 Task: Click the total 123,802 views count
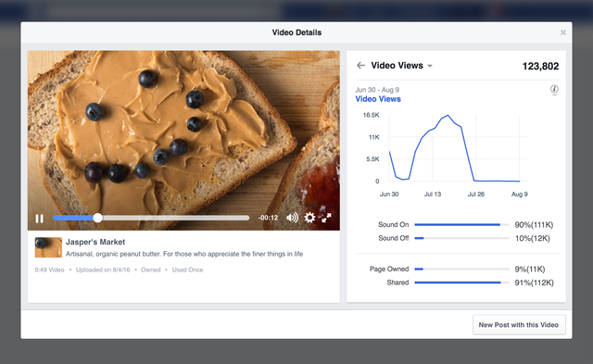[x=540, y=66]
